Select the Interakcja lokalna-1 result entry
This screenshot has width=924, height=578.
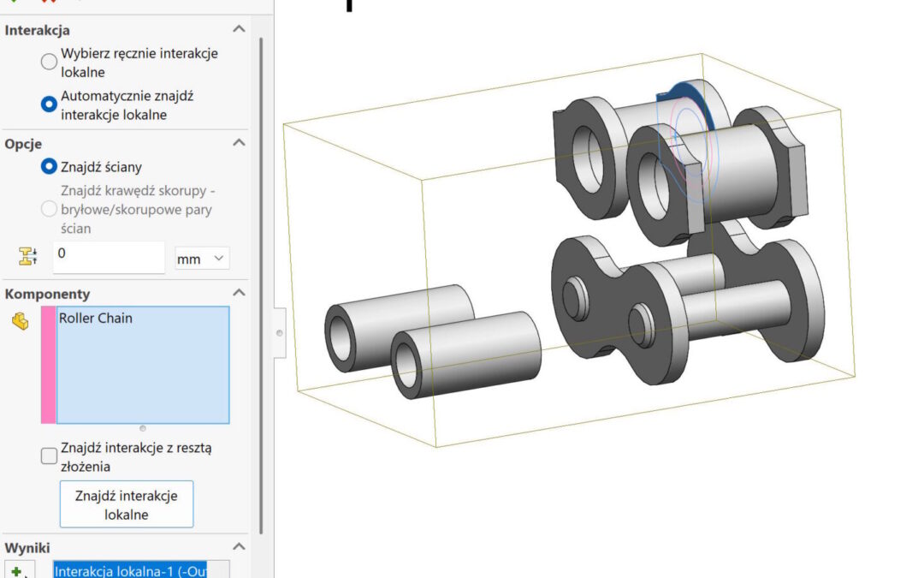click(130, 570)
